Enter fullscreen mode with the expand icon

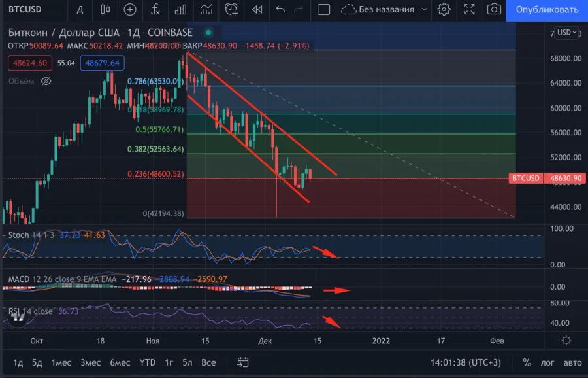click(x=468, y=10)
